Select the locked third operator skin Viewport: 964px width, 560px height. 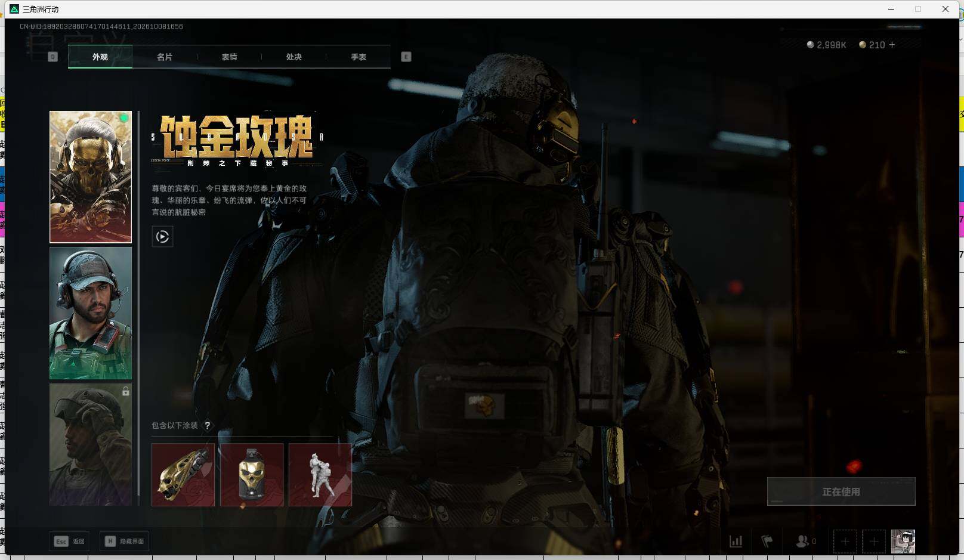coord(91,444)
